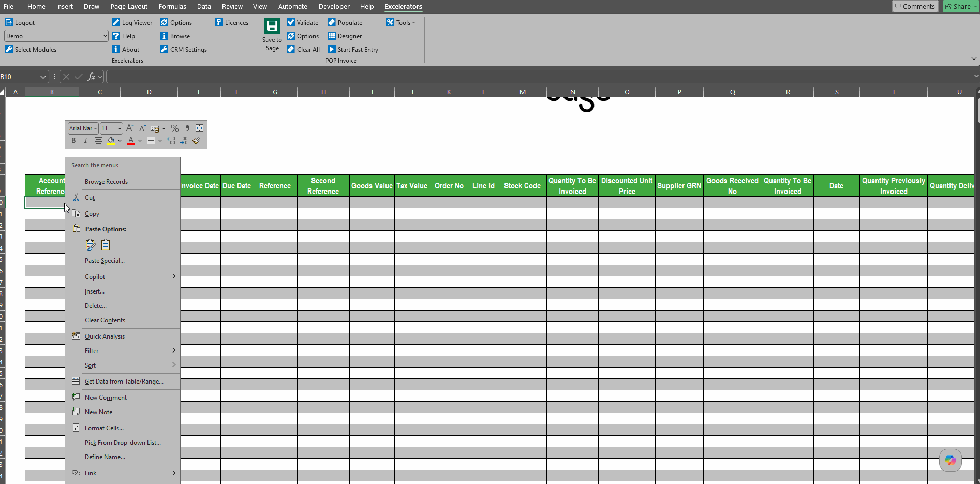This screenshot has height=484, width=980.
Task: Toggle center alignment in the mini toolbar
Action: 98,141
